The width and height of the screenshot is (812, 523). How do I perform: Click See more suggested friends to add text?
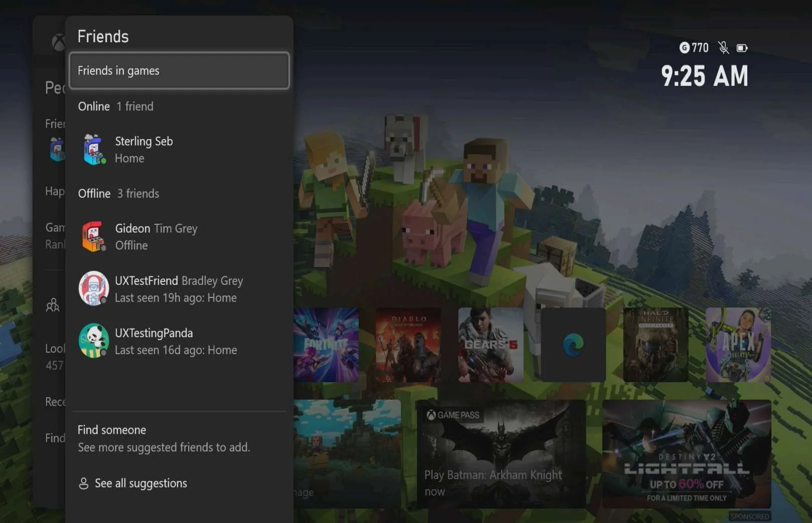pos(164,447)
